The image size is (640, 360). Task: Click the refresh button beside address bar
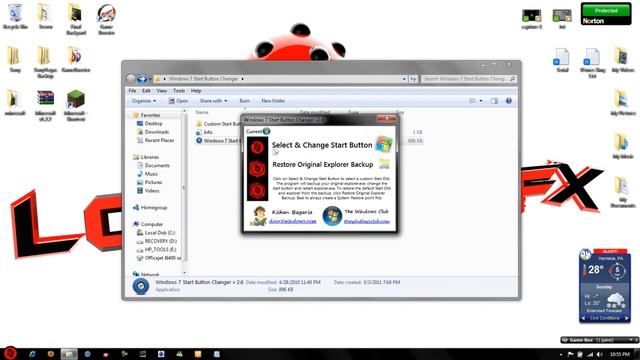point(413,79)
